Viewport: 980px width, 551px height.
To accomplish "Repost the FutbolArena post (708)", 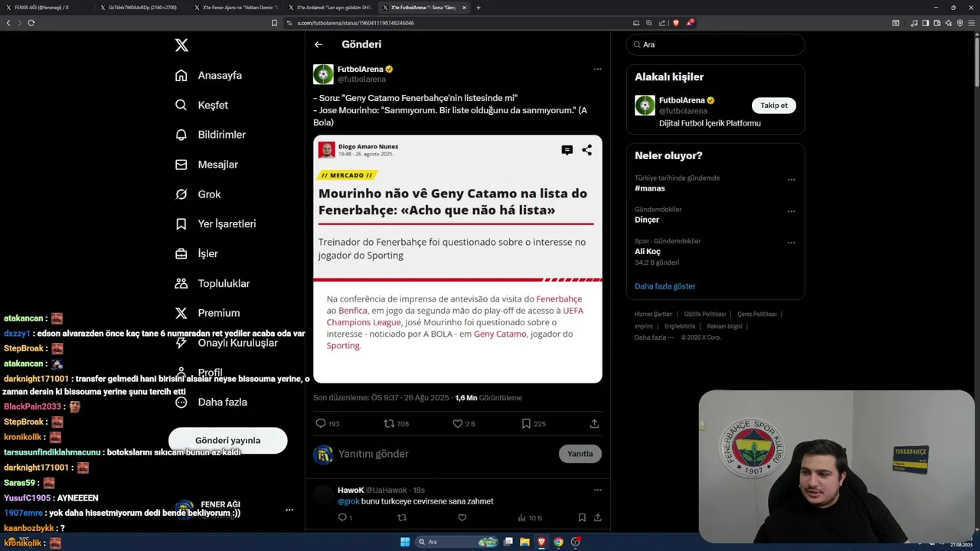I will tap(396, 423).
